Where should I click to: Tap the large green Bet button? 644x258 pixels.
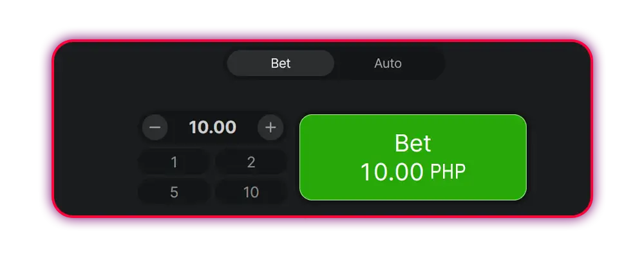[413, 157]
